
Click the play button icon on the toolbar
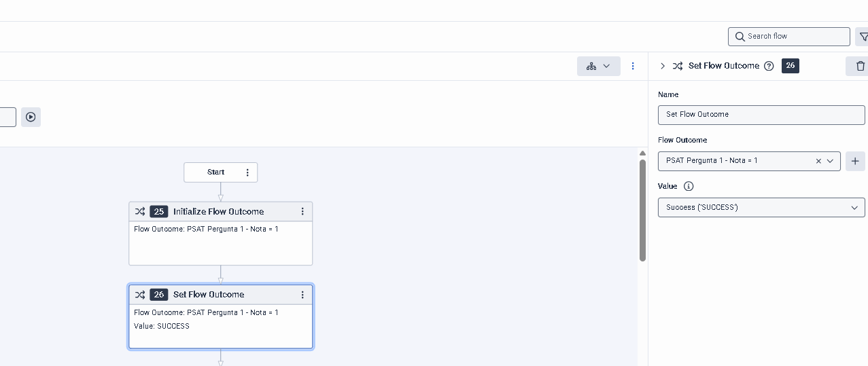pyautogui.click(x=31, y=117)
